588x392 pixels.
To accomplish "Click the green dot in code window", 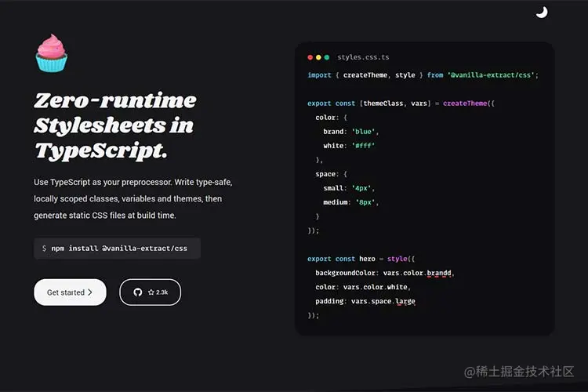I will click(x=327, y=57).
